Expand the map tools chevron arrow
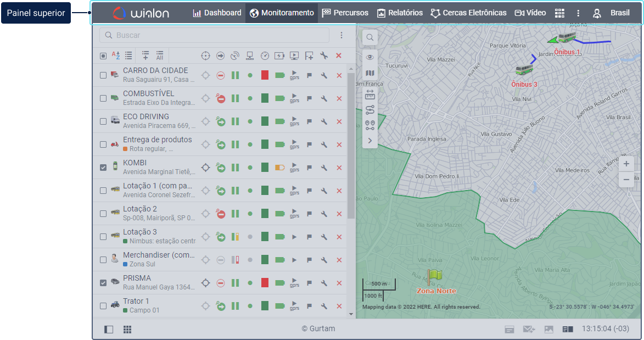 370,141
